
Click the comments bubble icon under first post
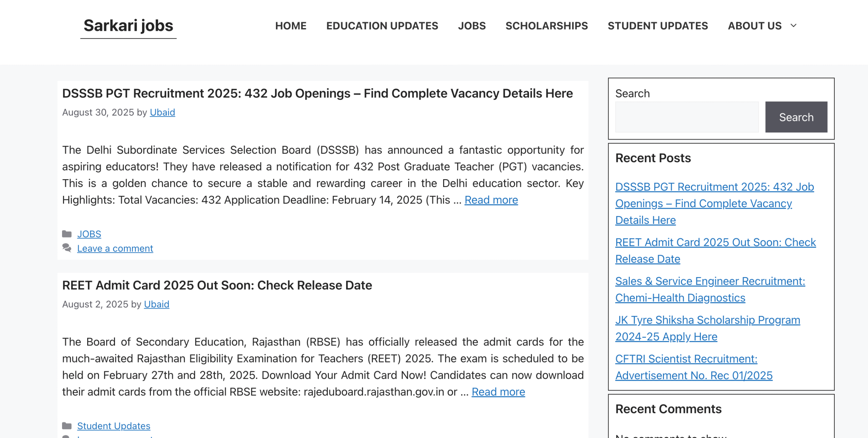pyautogui.click(x=67, y=248)
